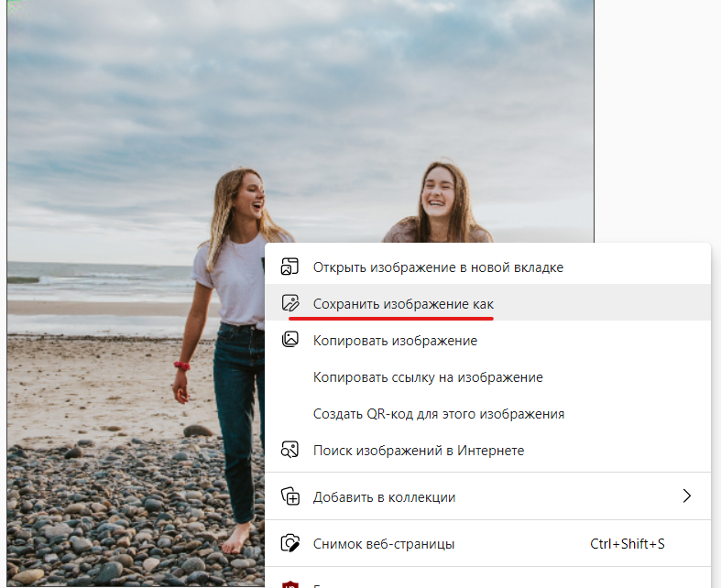Select 'Создать QR-код для этого изображения'
The width and height of the screenshot is (721, 588).
(x=488, y=414)
